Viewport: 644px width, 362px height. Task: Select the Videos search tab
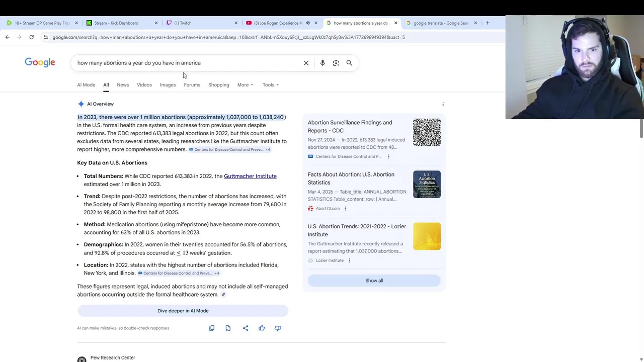point(144,85)
